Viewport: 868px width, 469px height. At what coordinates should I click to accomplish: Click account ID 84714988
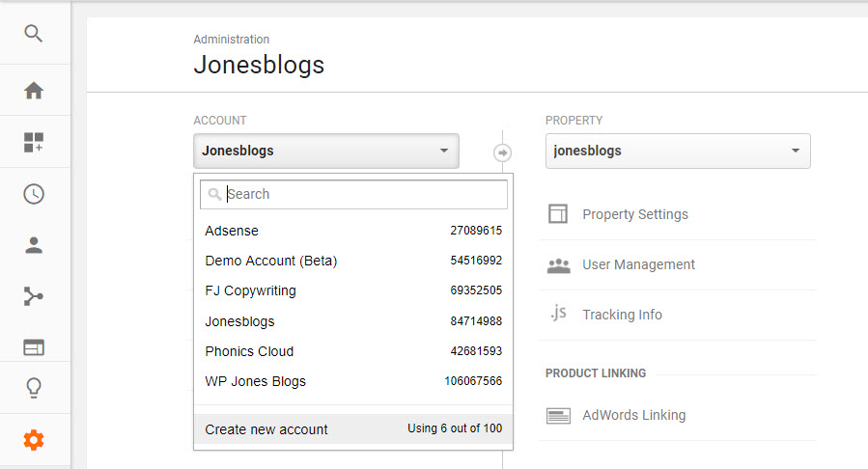[x=476, y=320]
